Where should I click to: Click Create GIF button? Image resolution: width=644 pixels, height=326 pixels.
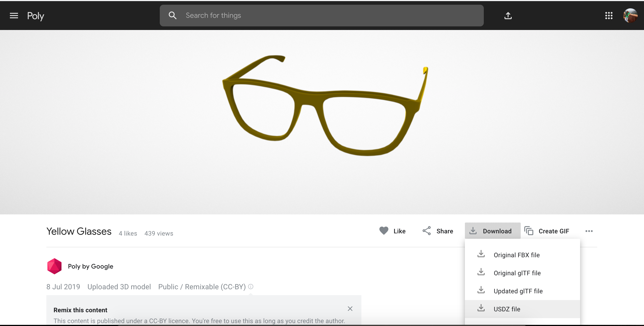(x=547, y=231)
